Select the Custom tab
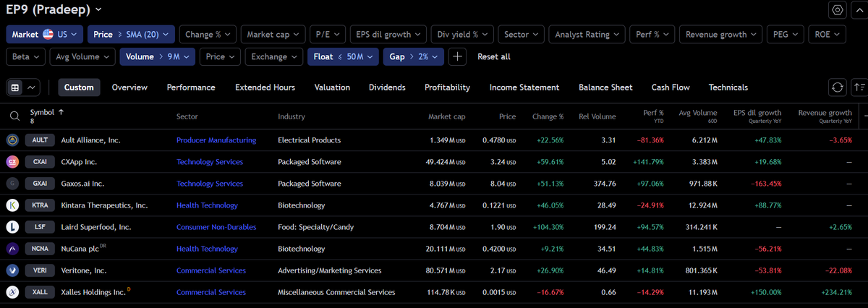 pyautogui.click(x=79, y=87)
